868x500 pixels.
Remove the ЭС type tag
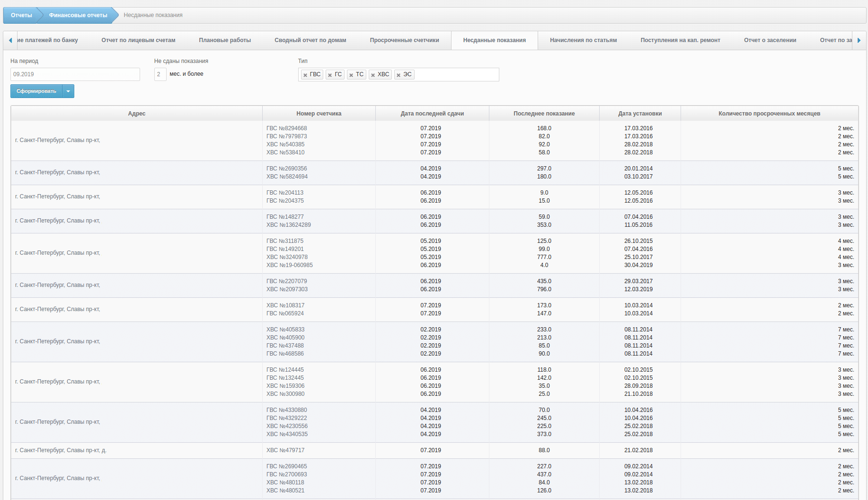tap(399, 75)
